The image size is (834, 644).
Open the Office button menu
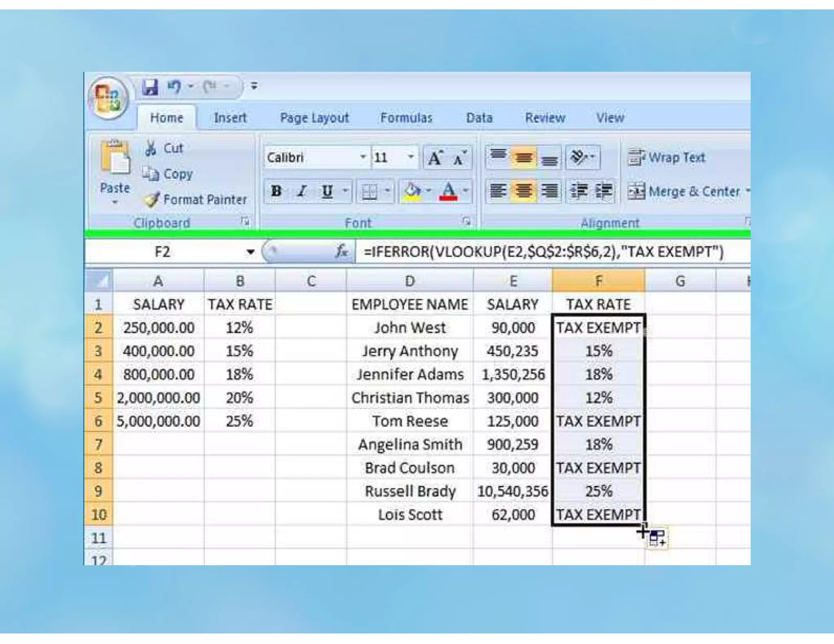(x=109, y=98)
